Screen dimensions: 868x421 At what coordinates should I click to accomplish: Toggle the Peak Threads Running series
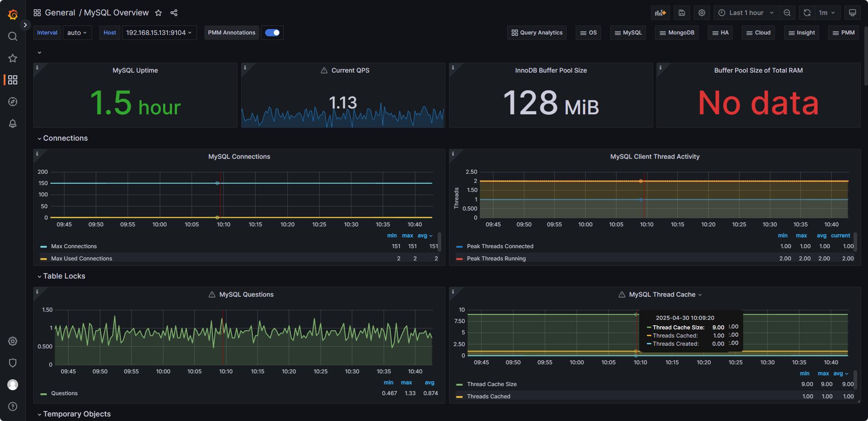(x=496, y=259)
